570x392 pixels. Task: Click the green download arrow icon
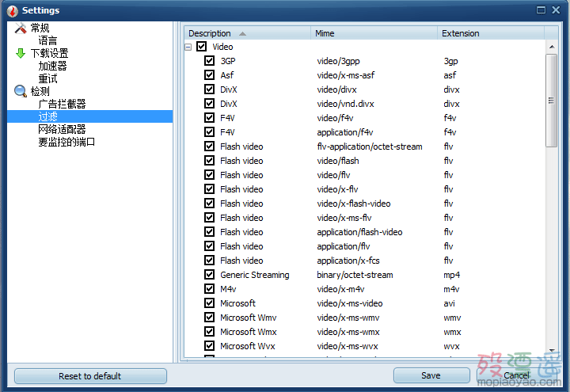(21, 54)
